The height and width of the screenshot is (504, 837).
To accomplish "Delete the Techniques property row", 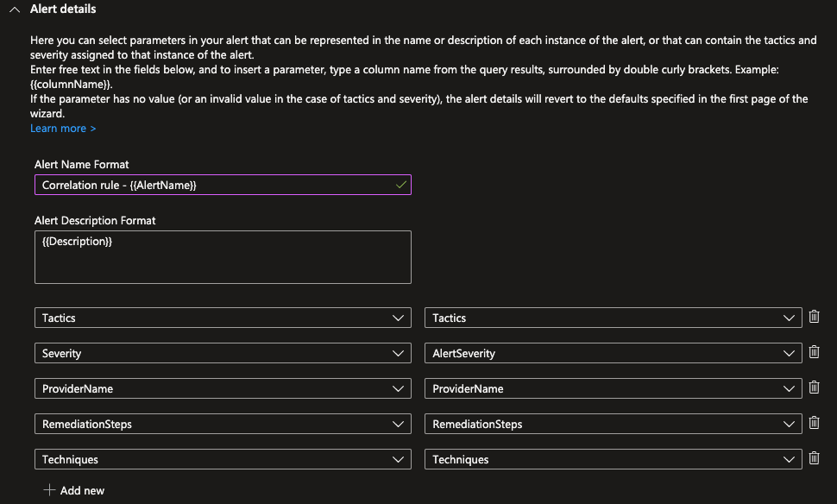I will tap(814, 458).
